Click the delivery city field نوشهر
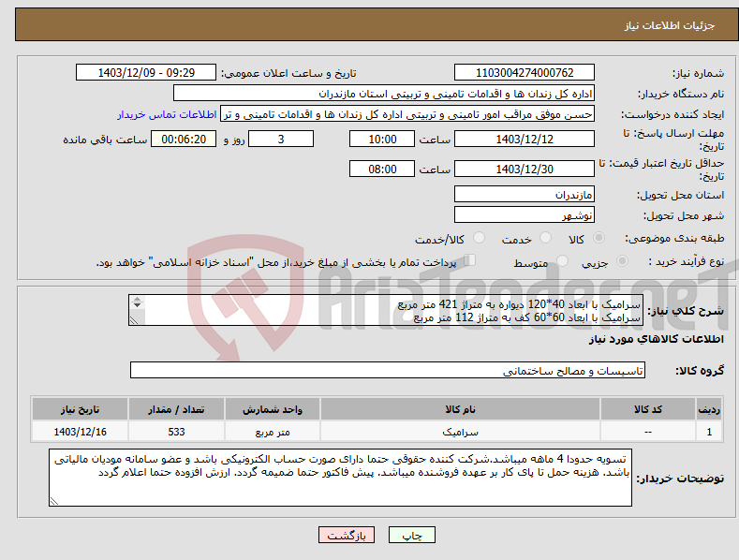Image resolution: width=739 pixels, height=560 pixels. [x=525, y=215]
